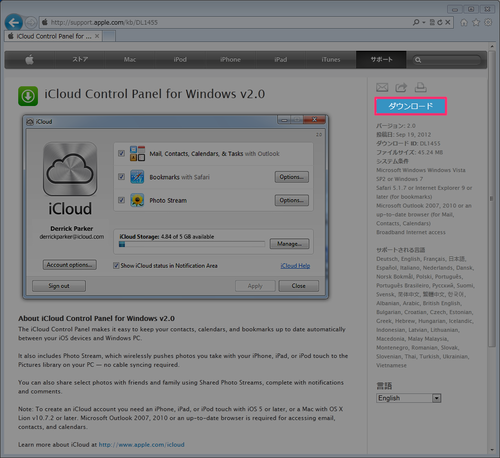Toggle Show iCloud status in Notification Area
Screen dimensions: 500x458
point(116,266)
